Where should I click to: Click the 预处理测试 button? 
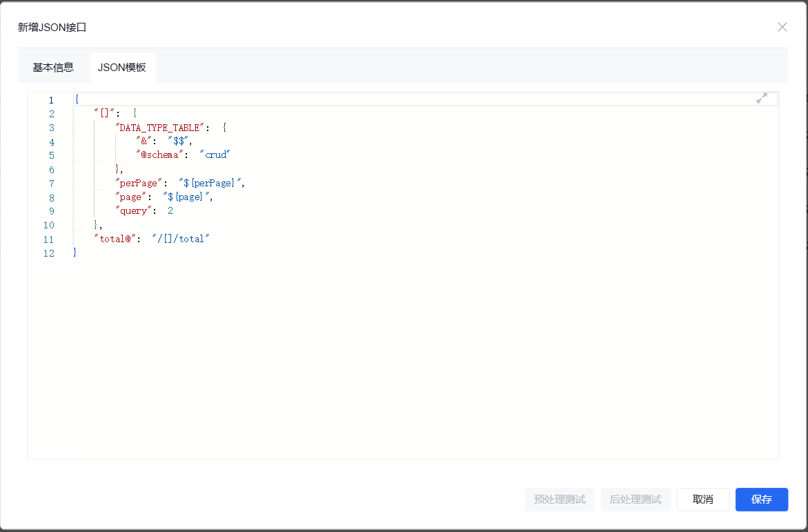560,500
